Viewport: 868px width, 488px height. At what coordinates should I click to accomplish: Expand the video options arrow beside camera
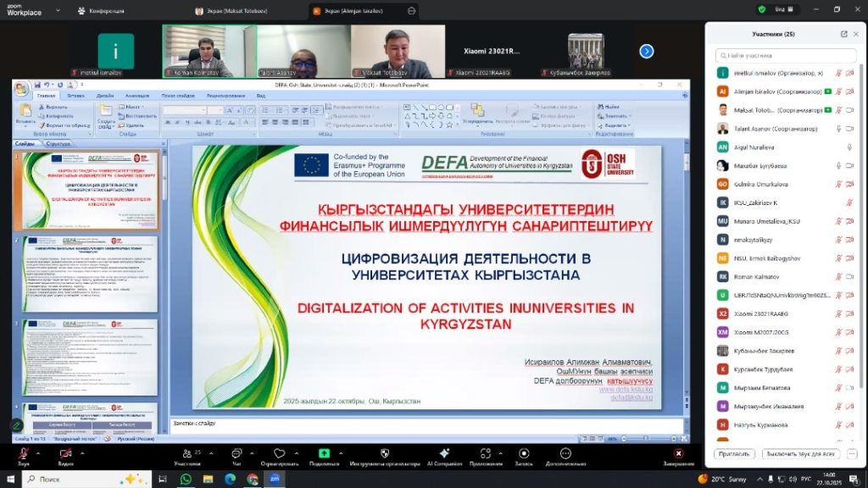click(x=81, y=452)
